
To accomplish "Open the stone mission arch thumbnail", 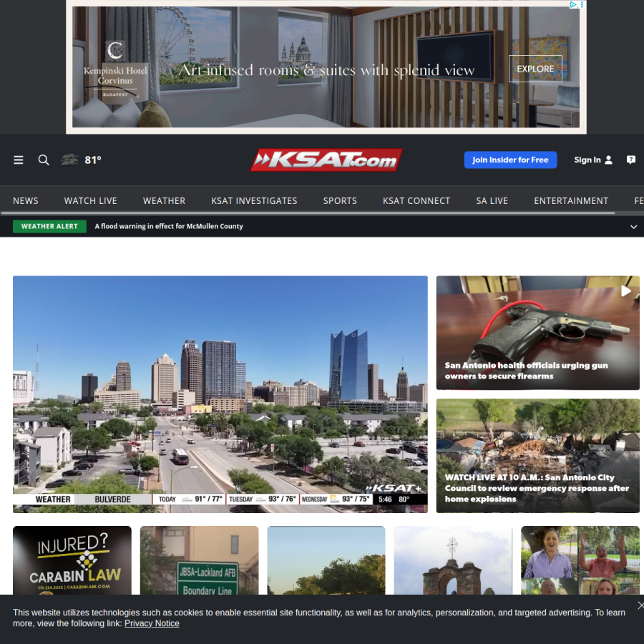I will click(453, 560).
